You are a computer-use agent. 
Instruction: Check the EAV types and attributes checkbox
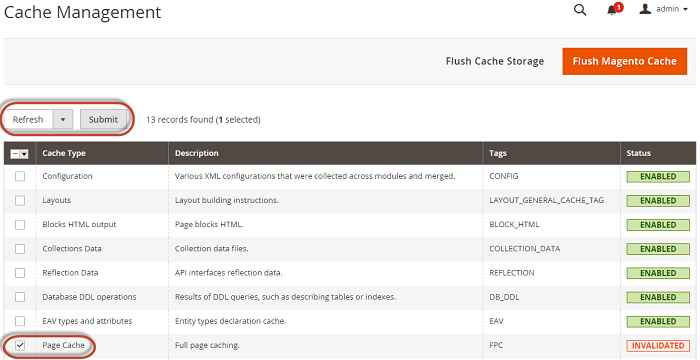(20, 321)
